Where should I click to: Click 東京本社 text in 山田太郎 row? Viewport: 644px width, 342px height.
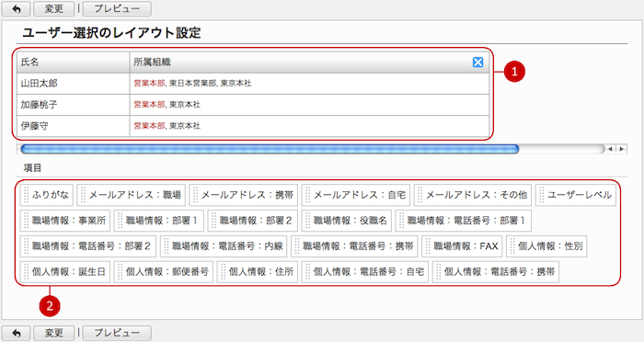(x=236, y=84)
